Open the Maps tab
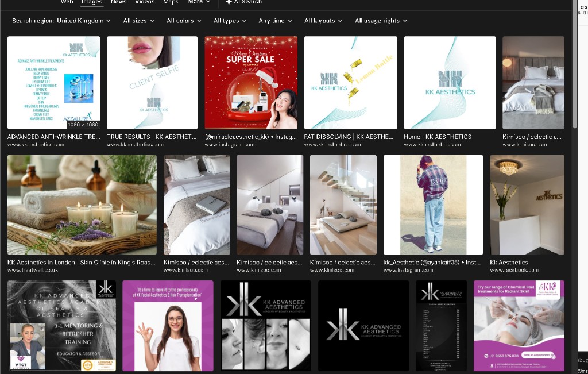 (171, 2)
